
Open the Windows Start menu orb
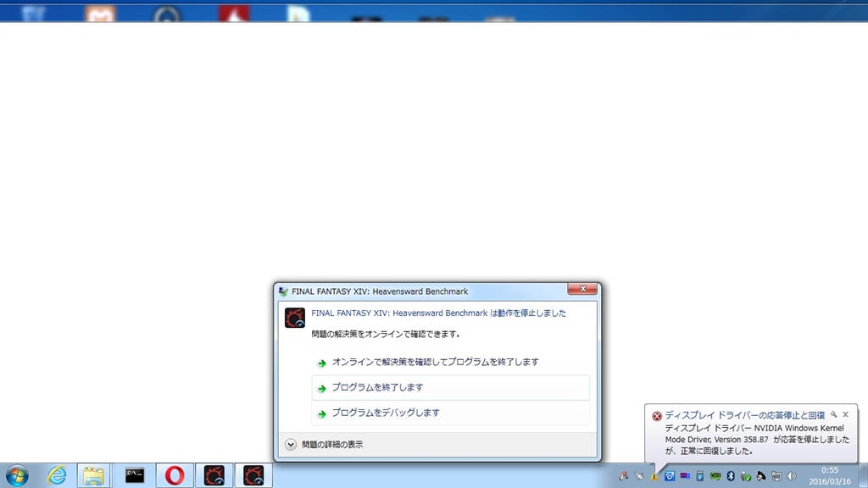point(17,476)
